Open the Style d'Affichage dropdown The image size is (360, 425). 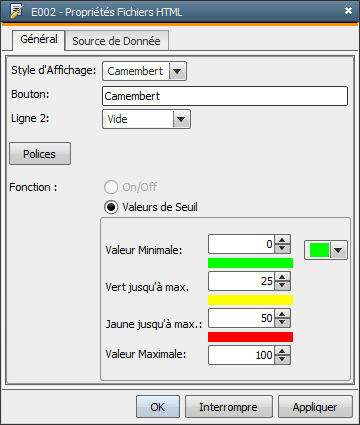177,71
